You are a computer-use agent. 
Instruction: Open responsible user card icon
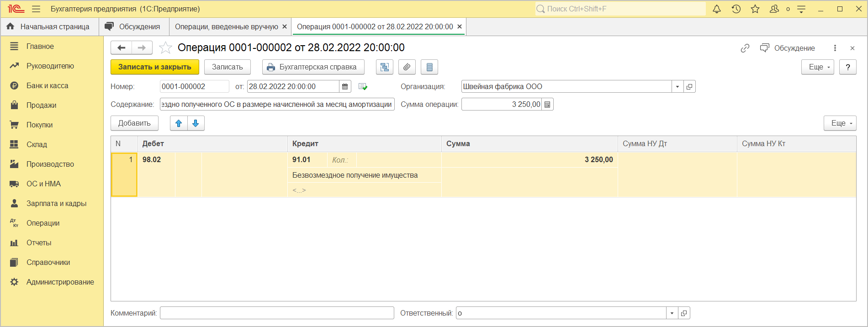tap(684, 313)
